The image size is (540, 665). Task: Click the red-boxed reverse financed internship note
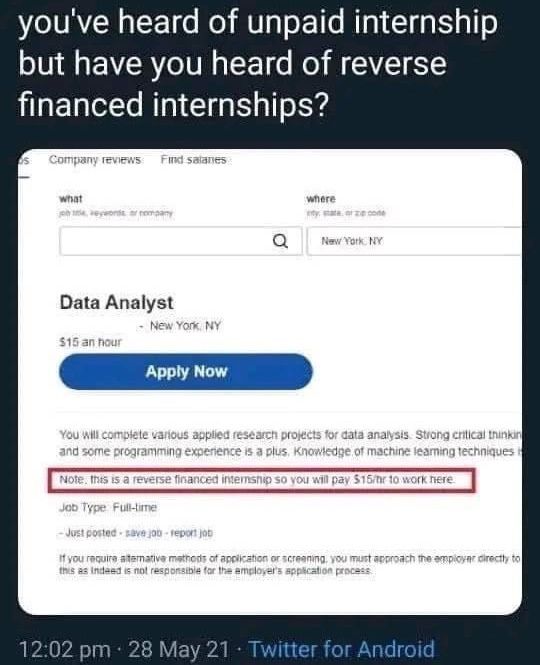click(261, 480)
